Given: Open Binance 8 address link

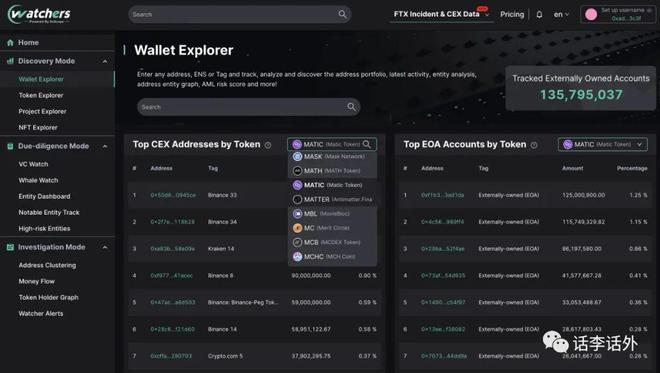Looking at the screenshot, I should pyautogui.click(x=172, y=276).
